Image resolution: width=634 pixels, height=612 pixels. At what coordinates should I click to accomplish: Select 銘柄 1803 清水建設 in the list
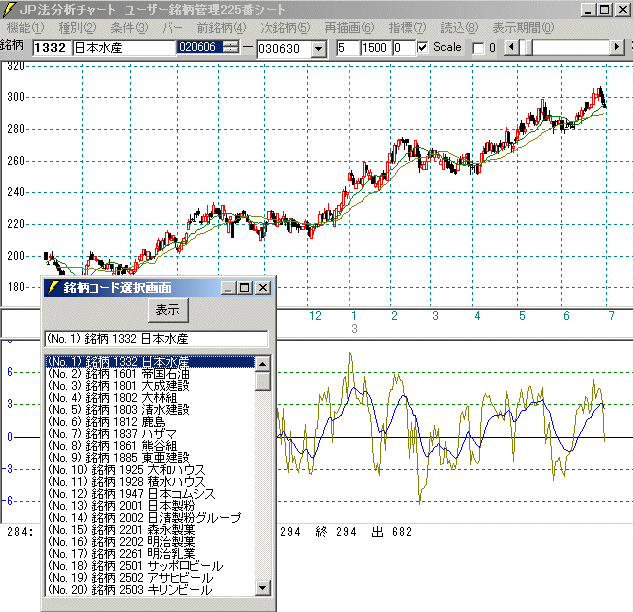pos(120,409)
